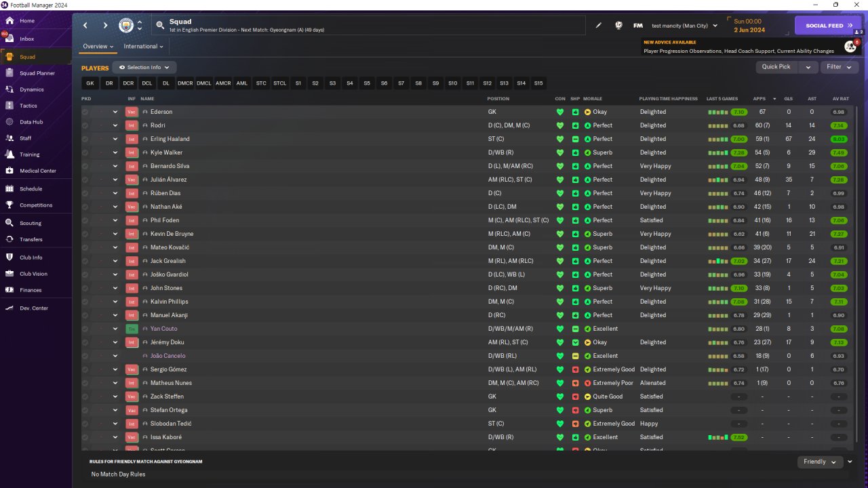Viewport: 868px width, 488px height.
Task: Click the Club Info sidebar icon
Action: coord(9,258)
